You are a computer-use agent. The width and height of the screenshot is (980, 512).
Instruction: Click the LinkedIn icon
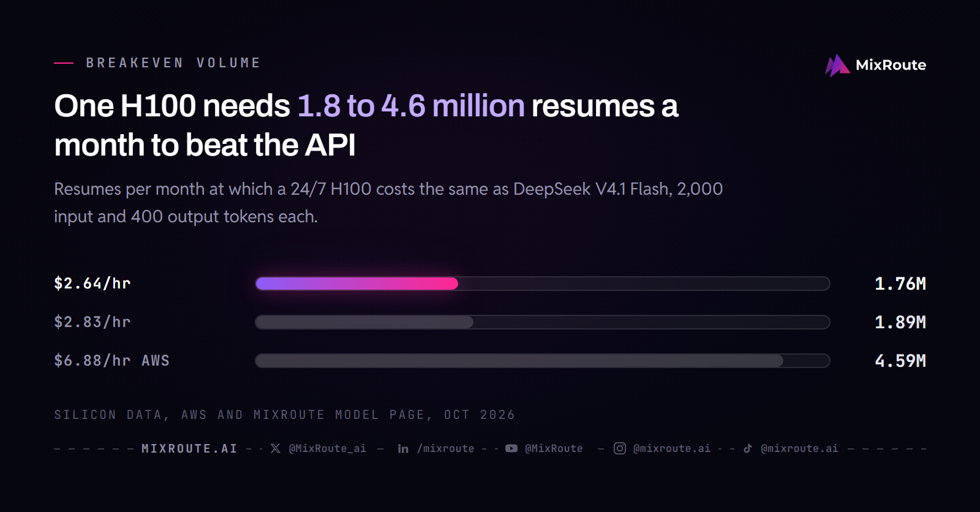403,448
